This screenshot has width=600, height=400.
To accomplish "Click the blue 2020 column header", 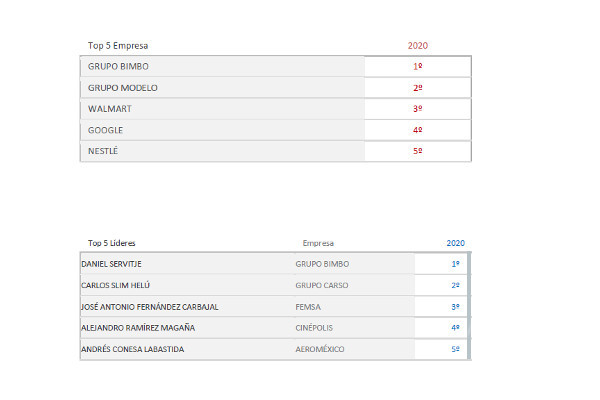I will (455, 243).
